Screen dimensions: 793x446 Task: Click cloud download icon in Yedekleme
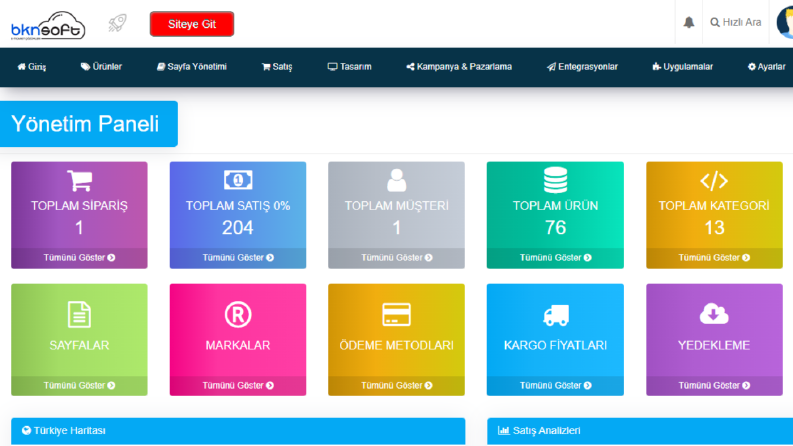click(714, 314)
